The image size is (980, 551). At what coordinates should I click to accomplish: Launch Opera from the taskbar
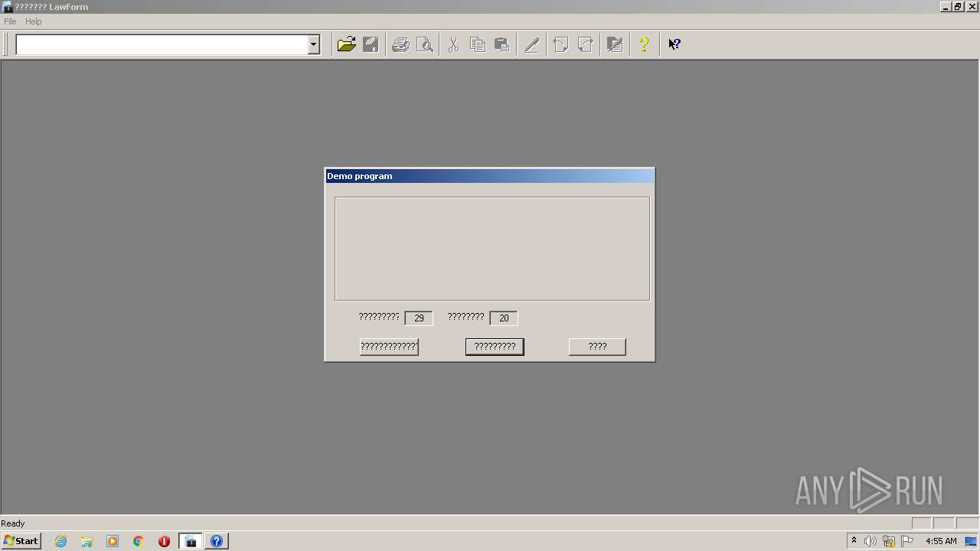(x=164, y=541)
